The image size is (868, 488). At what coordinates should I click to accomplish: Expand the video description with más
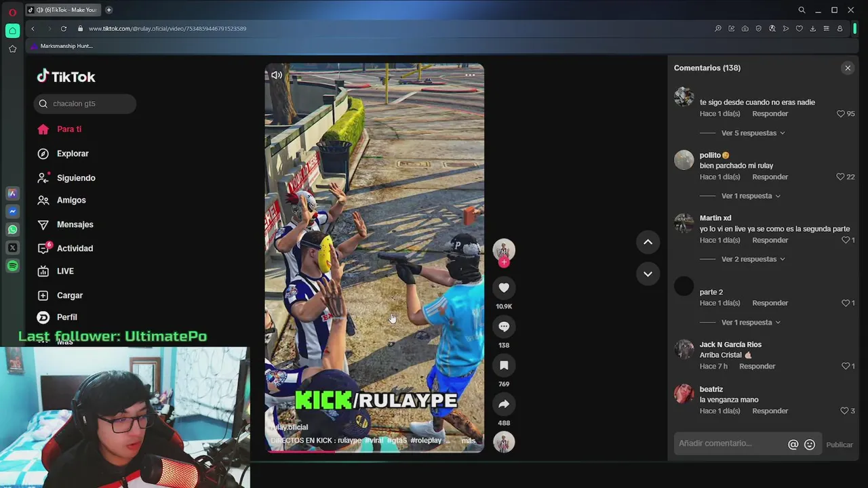(469, 441)
